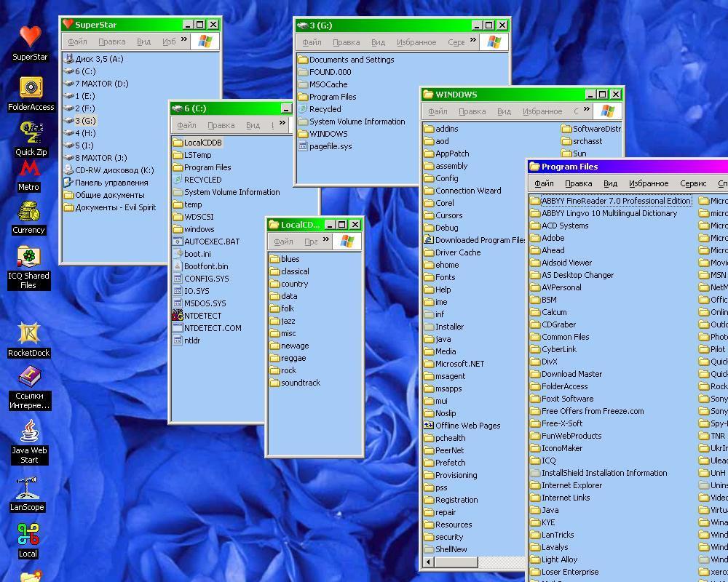This screenshot has height=582, width=728.
Task: Open the Metro desktop shortcut
Action: point(29,171)
